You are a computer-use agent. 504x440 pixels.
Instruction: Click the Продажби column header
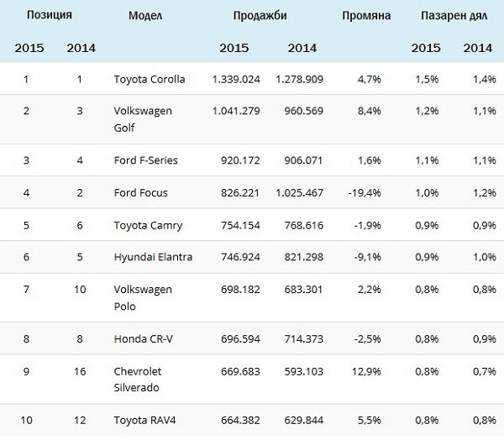[261, 15]
